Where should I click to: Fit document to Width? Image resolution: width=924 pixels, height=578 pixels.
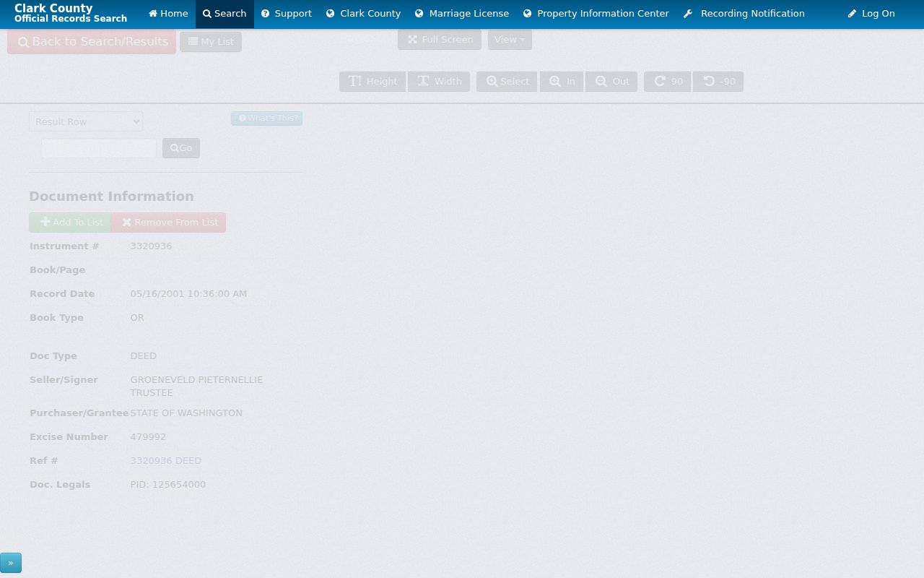(x=439, y=82)
